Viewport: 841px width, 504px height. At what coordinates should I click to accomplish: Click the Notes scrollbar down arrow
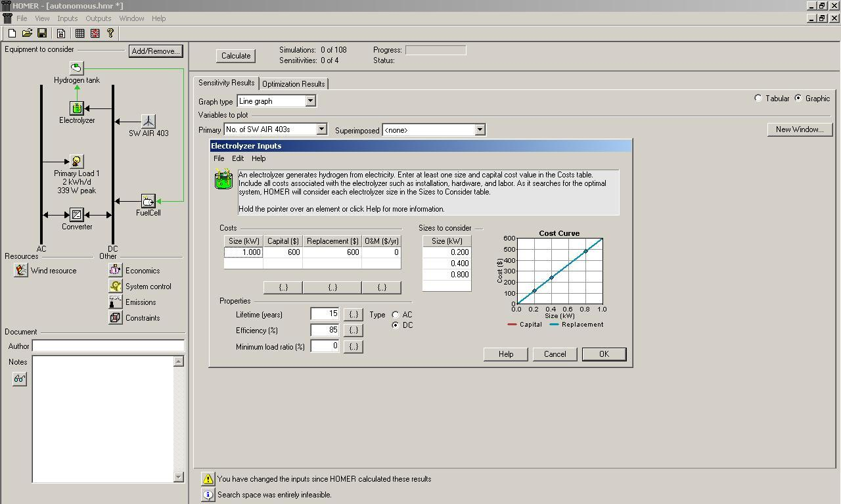(x=179, y=477)
